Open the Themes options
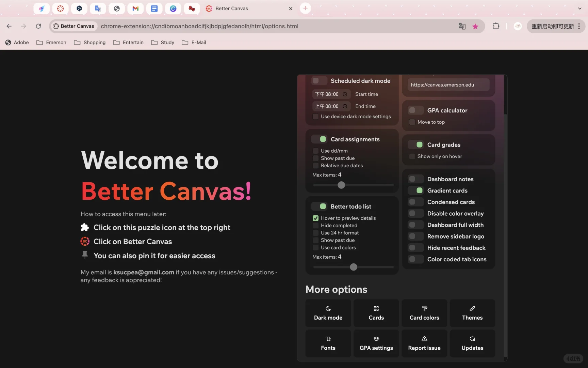The image size is (588, 368). tap(472, 313)
